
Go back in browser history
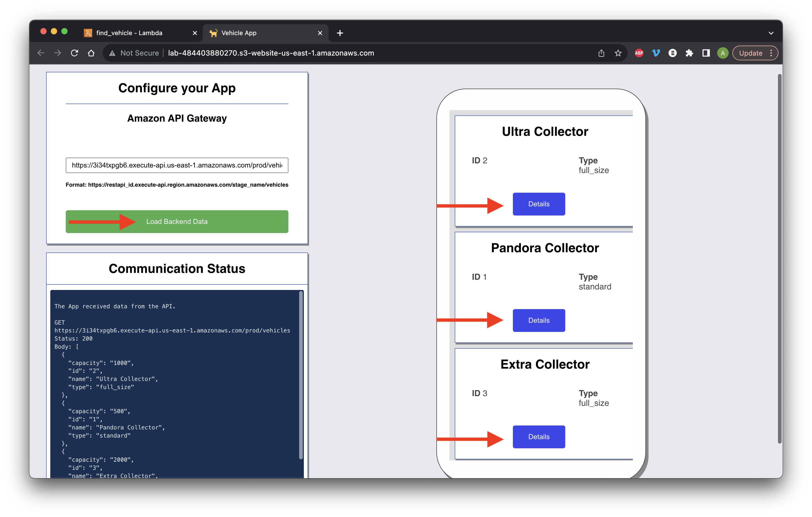click(41, 53)
